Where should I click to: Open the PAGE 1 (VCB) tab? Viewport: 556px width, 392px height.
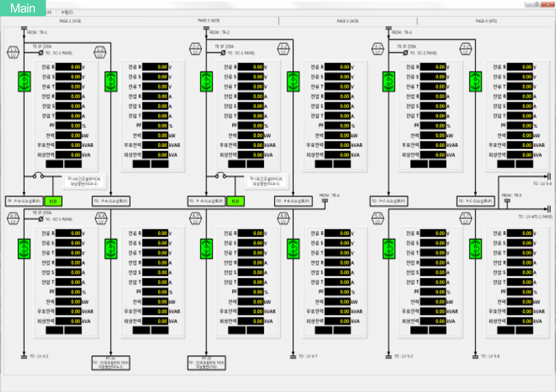point(70,21)
